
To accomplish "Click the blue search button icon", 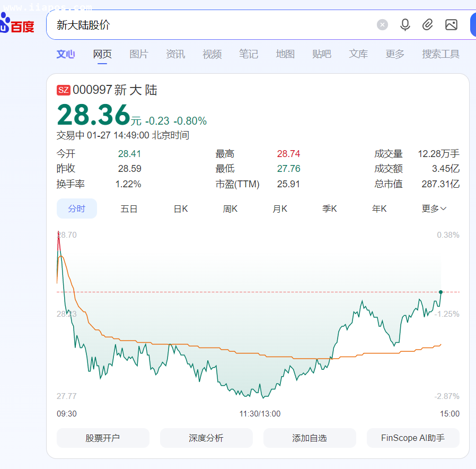I will coord(473,24).
